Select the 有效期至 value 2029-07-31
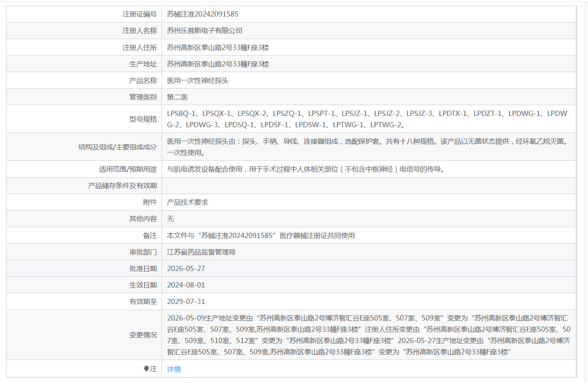588x383 pixels. (186, 301)
